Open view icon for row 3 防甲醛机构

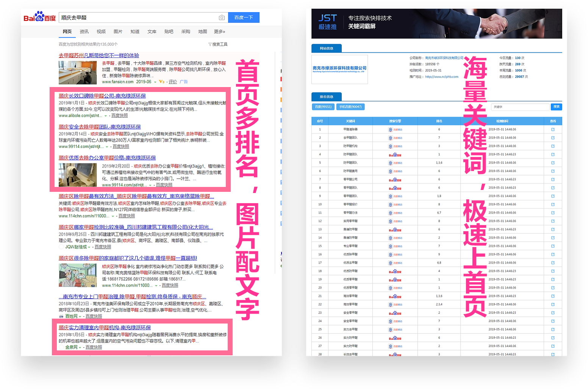553,146
